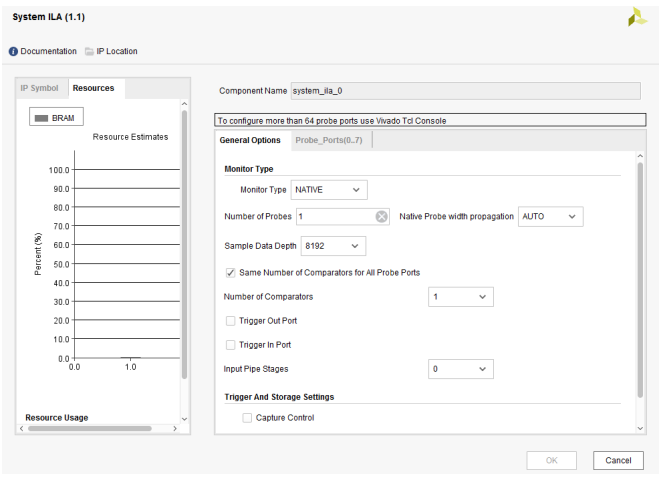Edit the Component Name field
This screenshot has width=668, height=478.
(x=464, y=91)
